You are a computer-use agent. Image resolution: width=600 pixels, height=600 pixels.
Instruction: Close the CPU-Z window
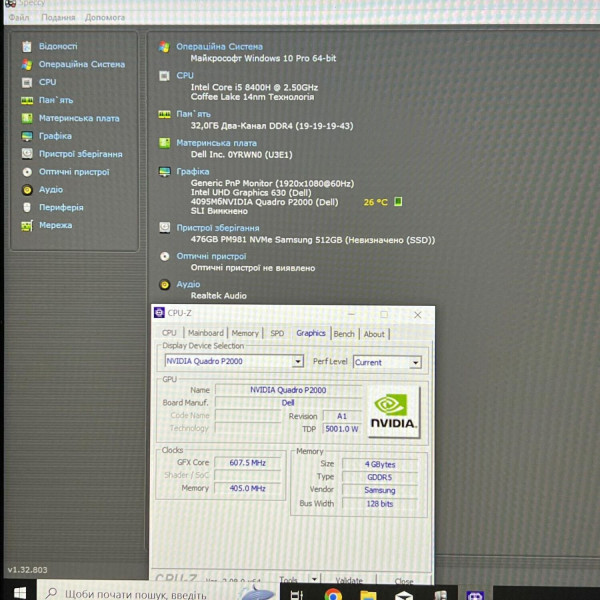(x=417, y=315)
